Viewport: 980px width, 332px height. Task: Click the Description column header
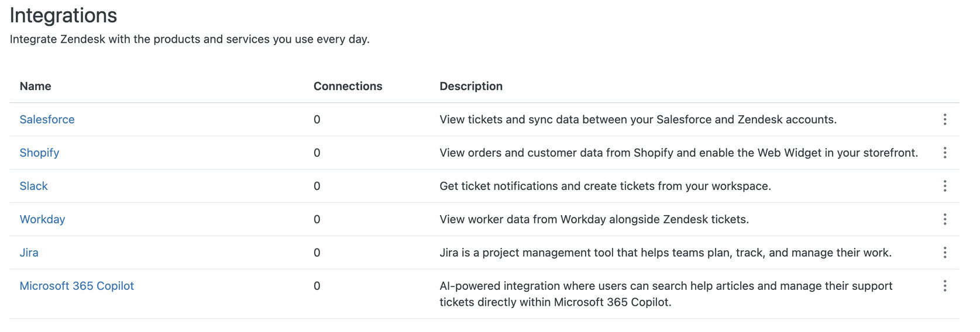[470, 86]
